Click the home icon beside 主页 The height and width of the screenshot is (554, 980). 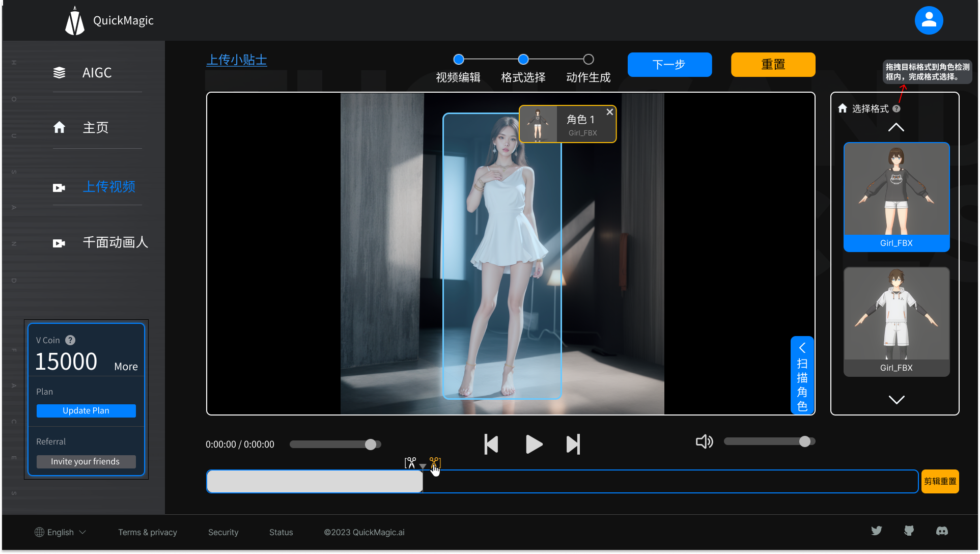point(59,127)
